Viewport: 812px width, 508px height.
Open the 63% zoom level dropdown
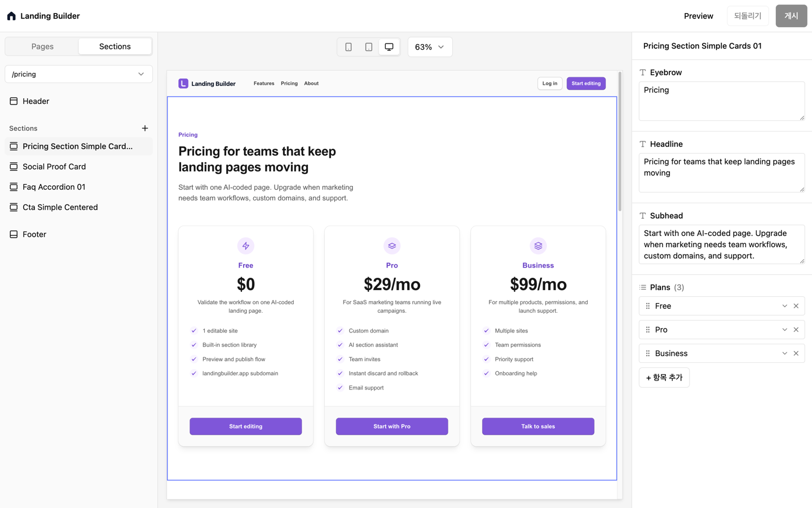(430, 47)
